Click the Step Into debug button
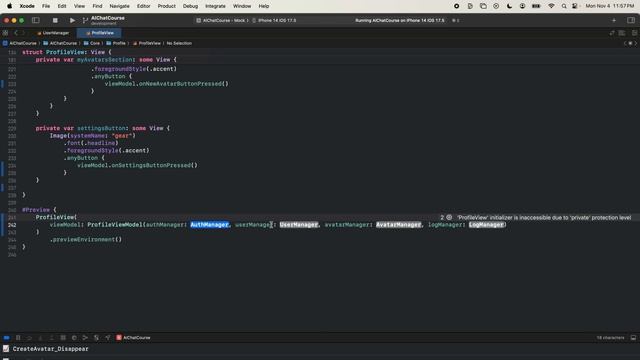 pos(40,338)
